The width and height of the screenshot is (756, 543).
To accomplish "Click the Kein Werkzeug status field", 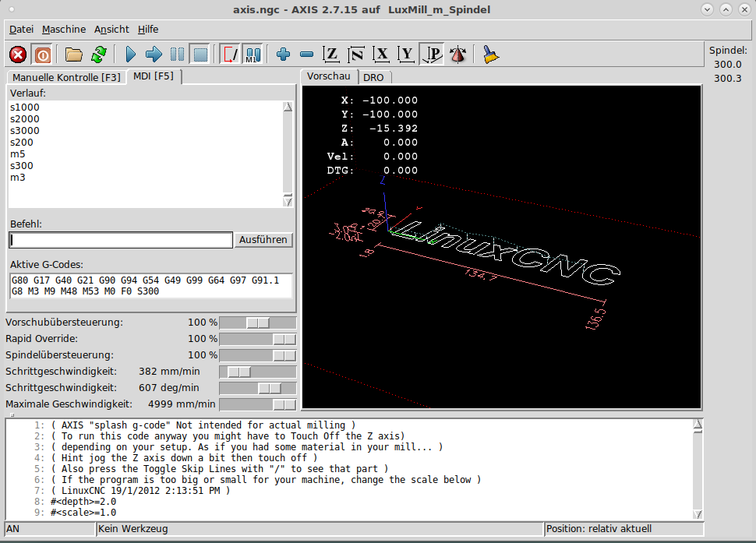I will pyautogui.click(x=320, y=528).
